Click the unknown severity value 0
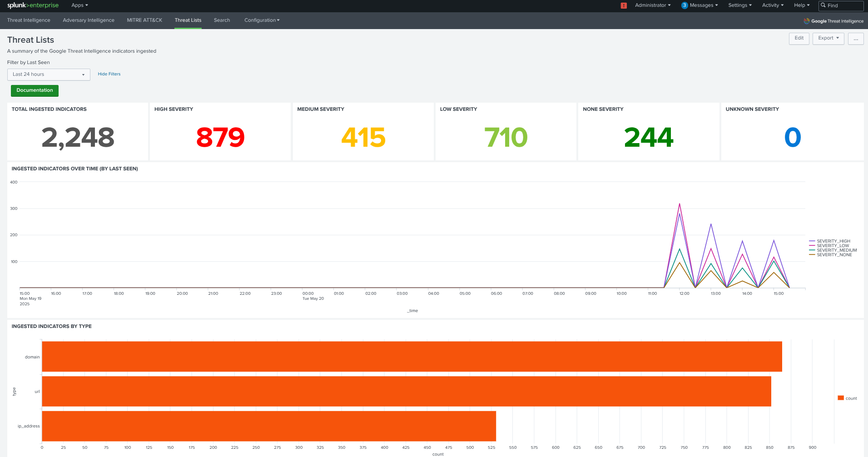The height and width of the screenshot is (457, 868). (x=793, y=138)
